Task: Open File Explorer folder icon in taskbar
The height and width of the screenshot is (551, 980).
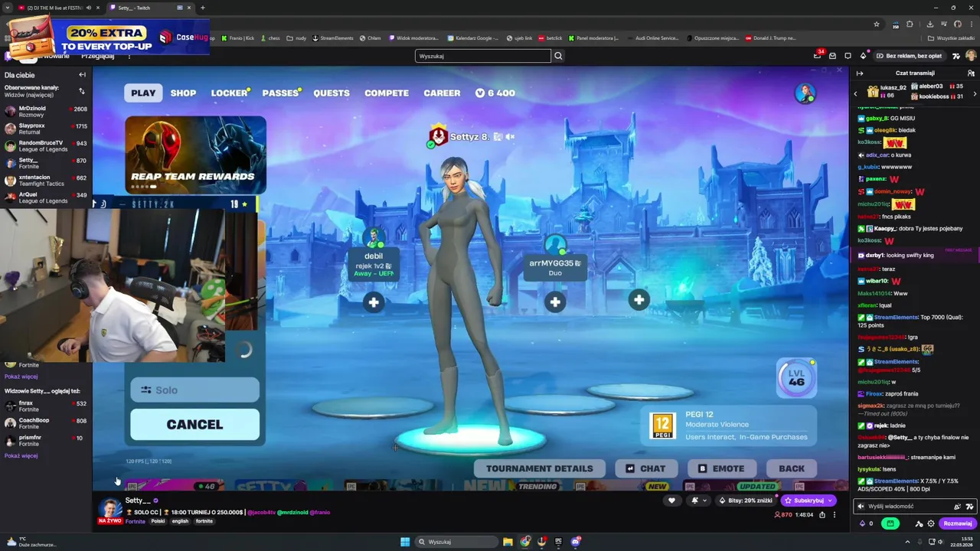Action: pos(508,542)
